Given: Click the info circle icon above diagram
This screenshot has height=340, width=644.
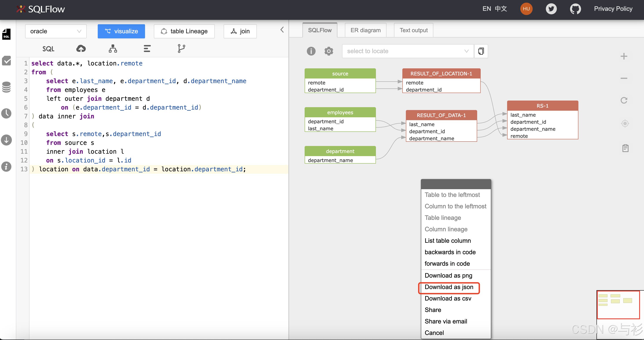Looking at the screenshot, I should [x=311, y=51].
